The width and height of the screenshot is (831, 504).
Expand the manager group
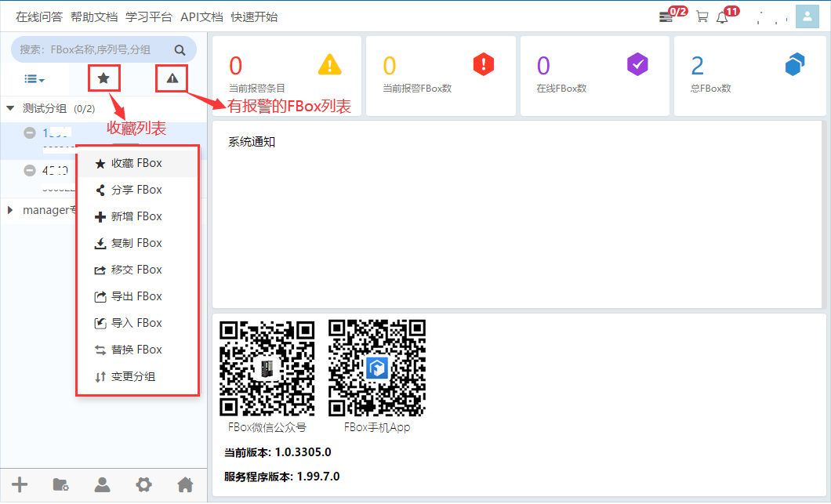coord(10,210)
